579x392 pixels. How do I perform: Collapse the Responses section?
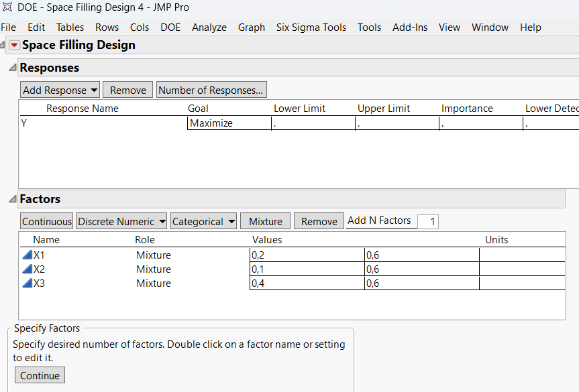[13, 68]
